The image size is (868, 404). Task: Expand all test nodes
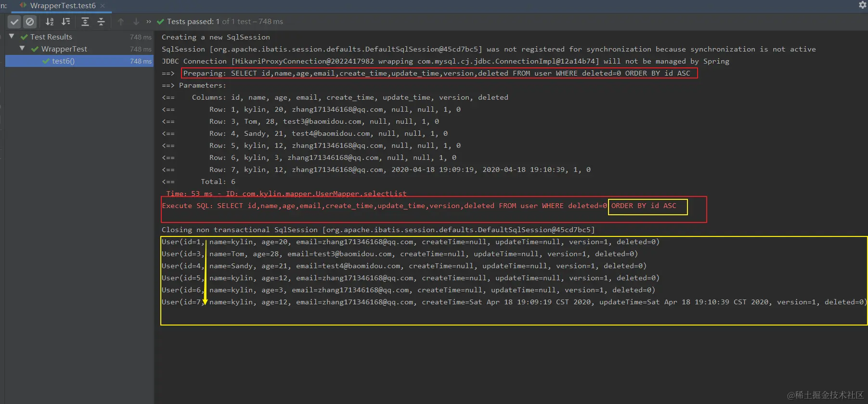click(85, 22)
